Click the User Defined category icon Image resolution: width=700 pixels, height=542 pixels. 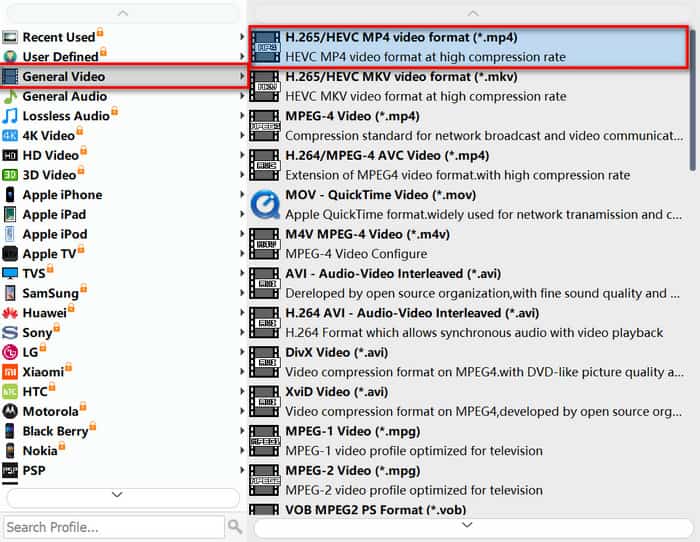tap(10, 57)
